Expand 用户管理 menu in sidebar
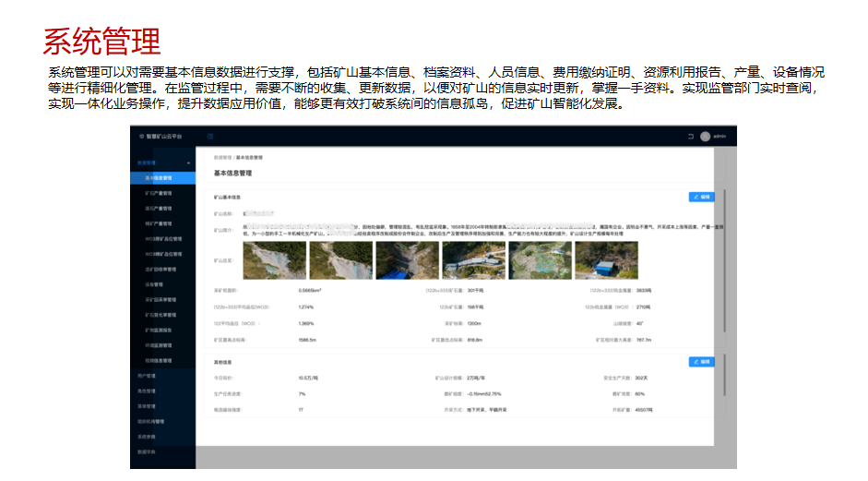The width and height of the screenshot is (868, 481). [x=148, y=376]
